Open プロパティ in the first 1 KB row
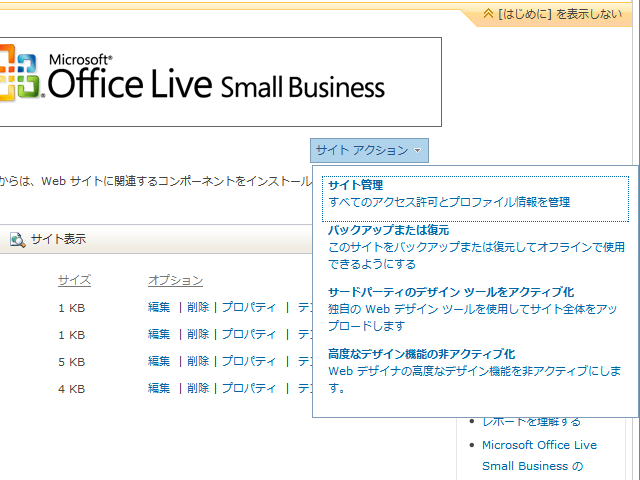This screenshot has width=640, height=480. pos(249,307)
